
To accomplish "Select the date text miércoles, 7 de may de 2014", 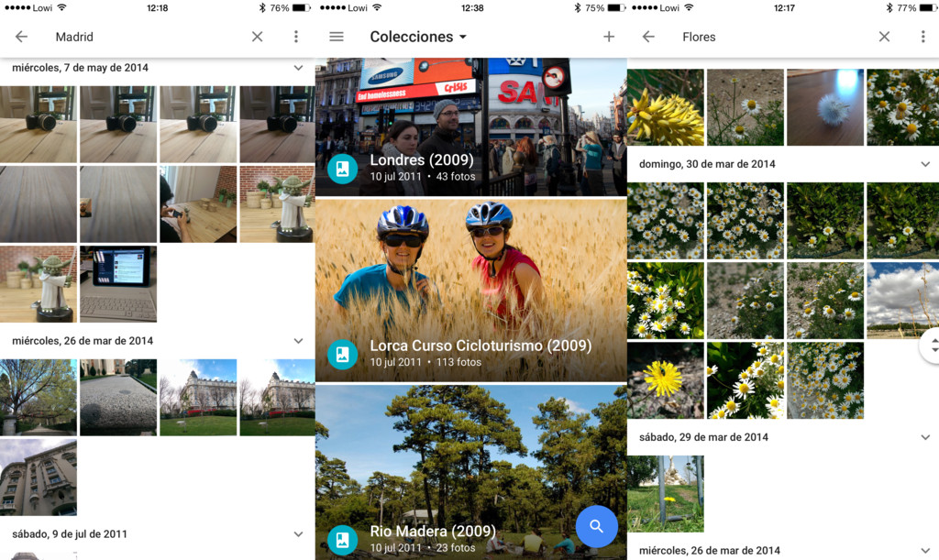I will pos(81,68).
